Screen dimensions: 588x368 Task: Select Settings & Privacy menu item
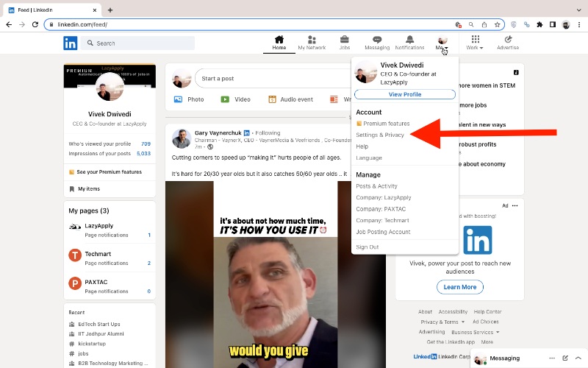coord(380,135)
